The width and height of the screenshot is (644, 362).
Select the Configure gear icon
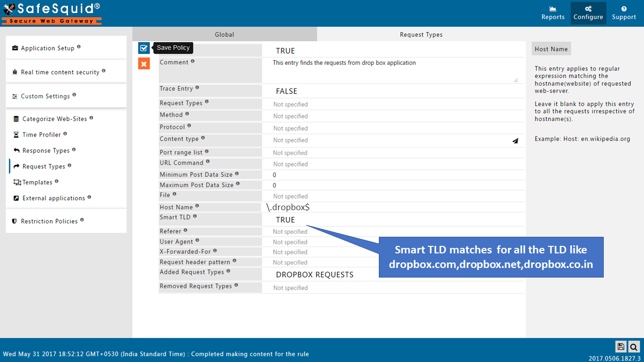(x=588, y=13)
